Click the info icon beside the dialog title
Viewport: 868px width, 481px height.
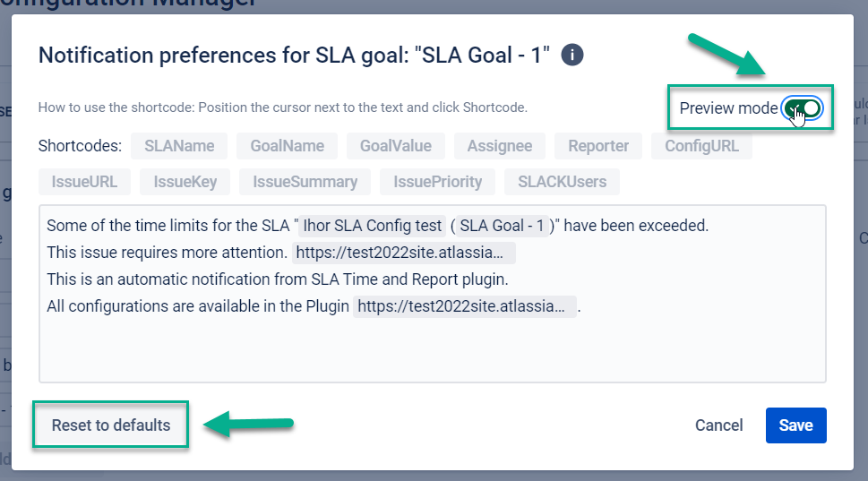(x=572, y=56)
